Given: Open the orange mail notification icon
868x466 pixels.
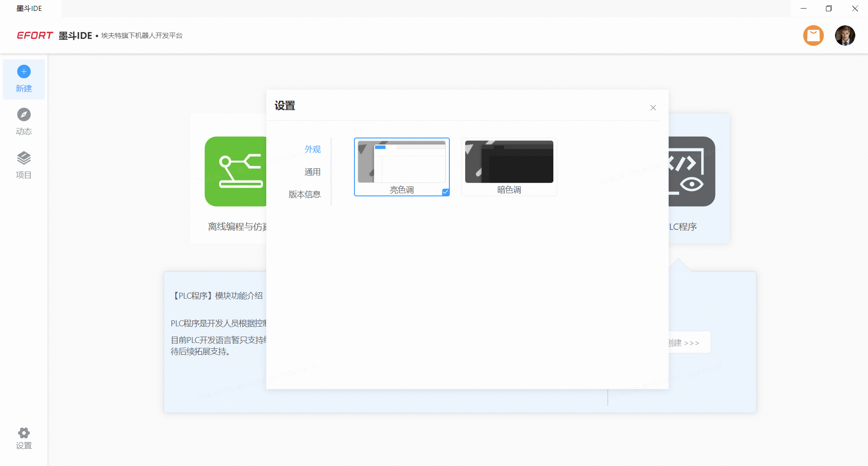Looking at the screenshot, I should click(x=813, y=35).
